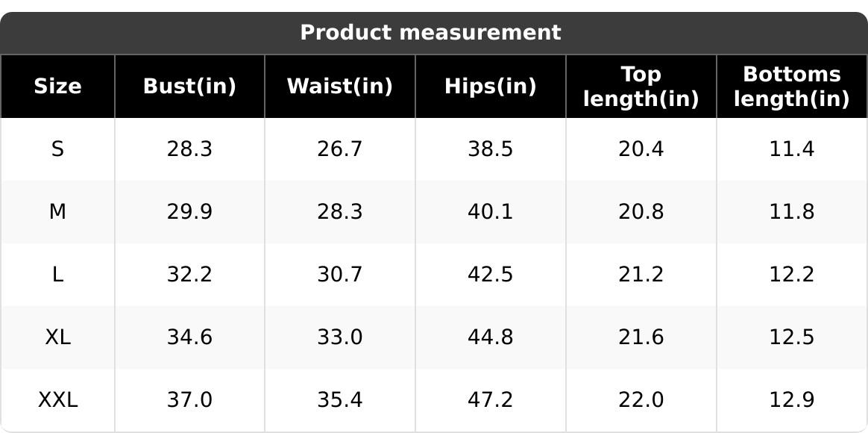Click bust value 28.3 for size S

click(x=189, y=149)
